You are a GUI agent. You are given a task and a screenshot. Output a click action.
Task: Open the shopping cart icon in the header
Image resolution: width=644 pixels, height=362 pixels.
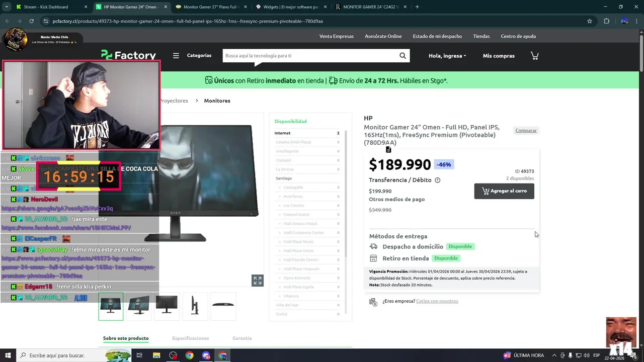534,56
